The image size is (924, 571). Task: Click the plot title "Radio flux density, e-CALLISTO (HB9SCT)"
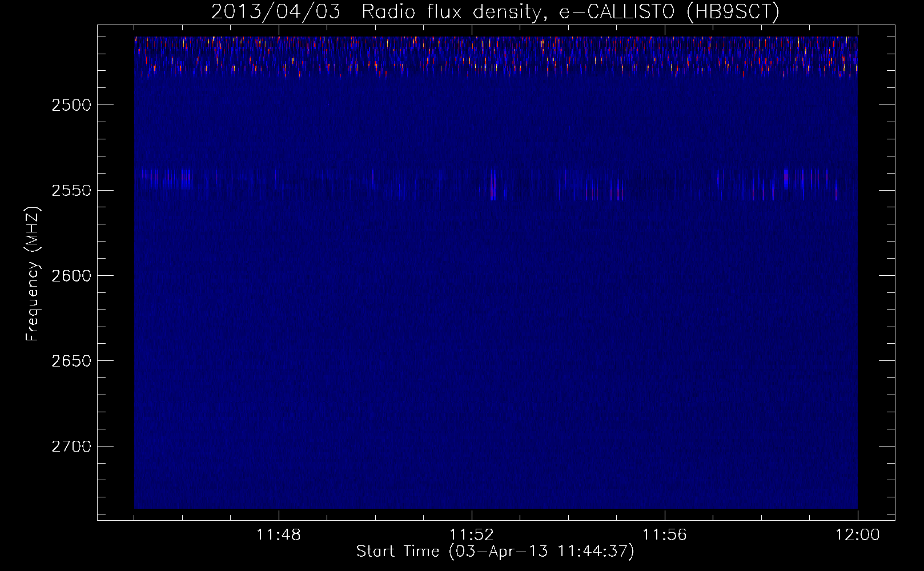click(x=571, y=11)
